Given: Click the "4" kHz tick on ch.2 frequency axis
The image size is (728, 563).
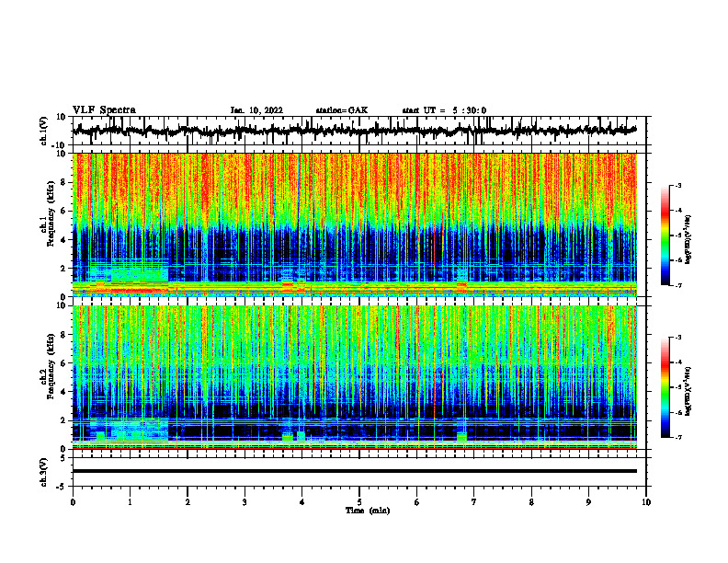Looking at the screenshot, I should [63, 392].
